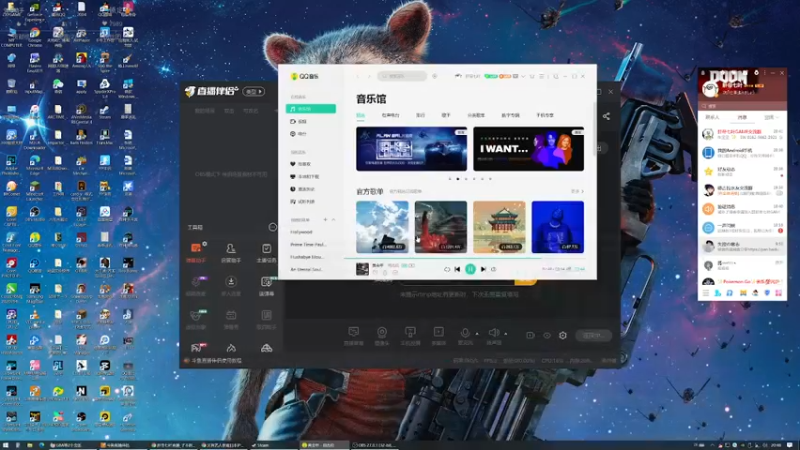Add camera source in 直播伴侣 bottom bar
Viewport: 800px width, 450px height.
pos(382,336)
